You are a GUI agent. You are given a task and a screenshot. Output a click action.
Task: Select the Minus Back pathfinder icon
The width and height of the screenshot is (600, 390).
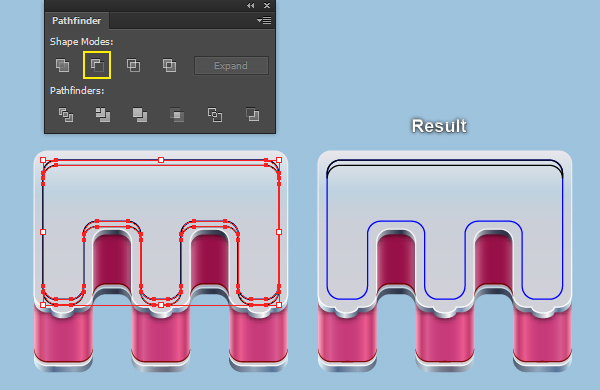click(x=252, y=115)
